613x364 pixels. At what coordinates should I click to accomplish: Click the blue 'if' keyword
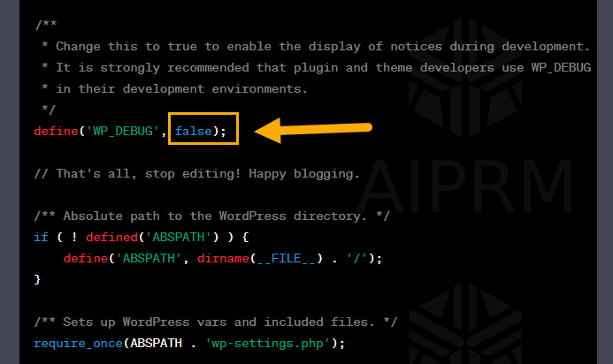coord(41,237)
